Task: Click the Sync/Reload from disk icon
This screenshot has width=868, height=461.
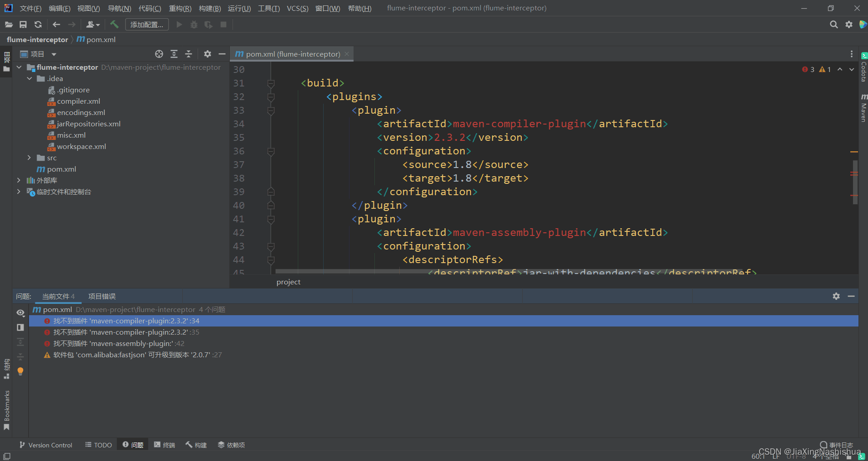Action: (x=38, y=24)
